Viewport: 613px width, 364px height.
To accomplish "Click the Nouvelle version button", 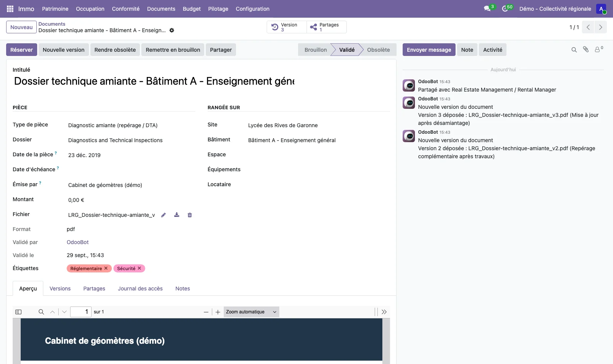I will pos(64,50).
